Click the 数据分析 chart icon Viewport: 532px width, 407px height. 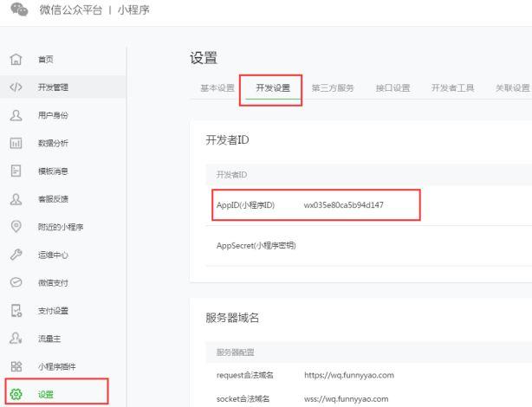(16, 143)
